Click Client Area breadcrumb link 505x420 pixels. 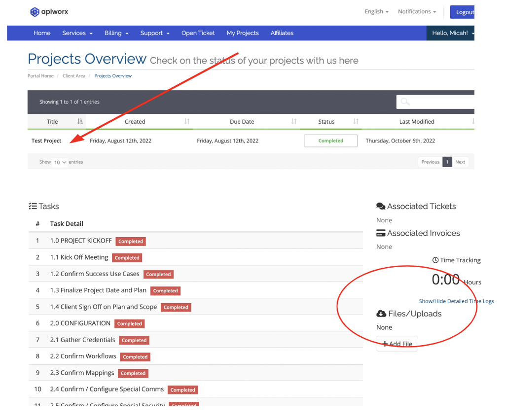(x=74, y=76)
